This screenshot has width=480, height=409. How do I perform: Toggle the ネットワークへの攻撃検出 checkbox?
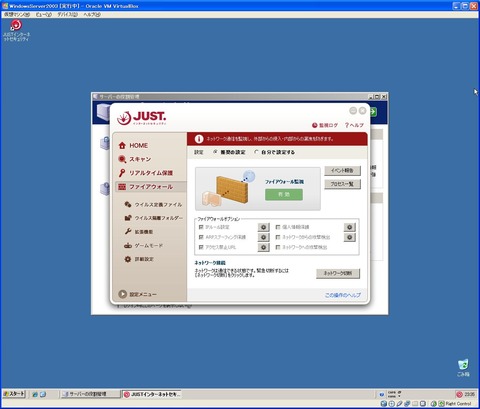point(278,247)
